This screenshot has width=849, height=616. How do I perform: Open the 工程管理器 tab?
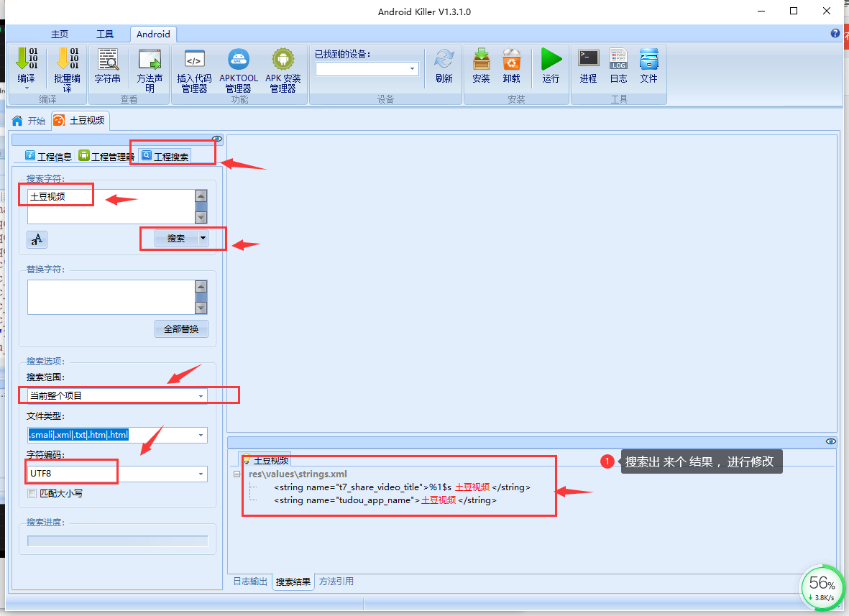[x=106, y=157]
